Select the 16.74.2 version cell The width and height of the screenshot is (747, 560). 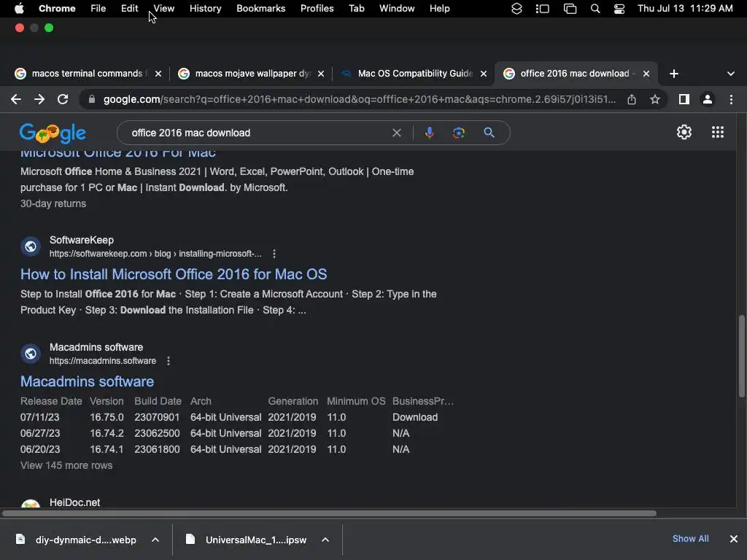(x=107, y=433)
